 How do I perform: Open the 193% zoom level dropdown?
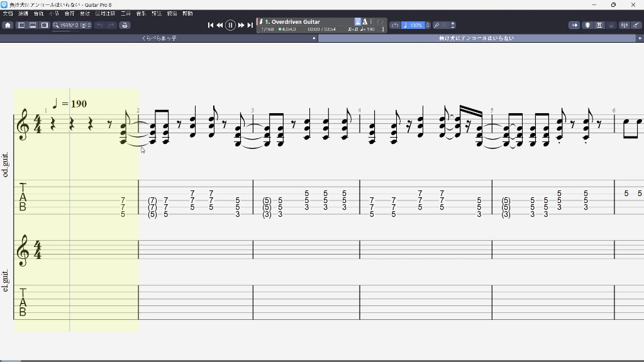coord(69,25)
